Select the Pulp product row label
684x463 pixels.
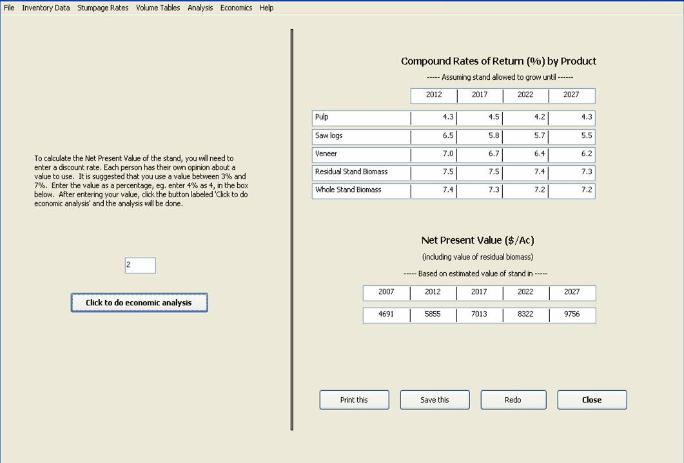pyautogui.click(x=360, y=118)
